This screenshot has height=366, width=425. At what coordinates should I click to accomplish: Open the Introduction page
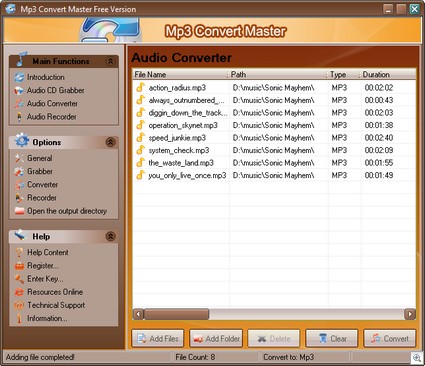pos(46,77)
